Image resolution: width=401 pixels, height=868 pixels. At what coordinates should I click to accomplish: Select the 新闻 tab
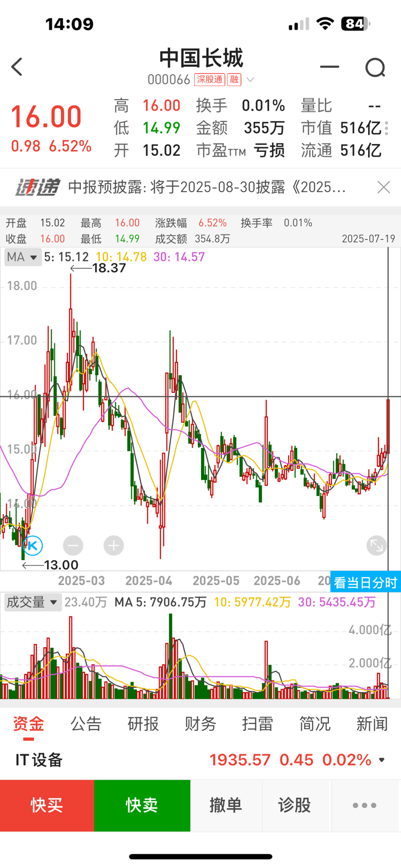click(372, 724)
